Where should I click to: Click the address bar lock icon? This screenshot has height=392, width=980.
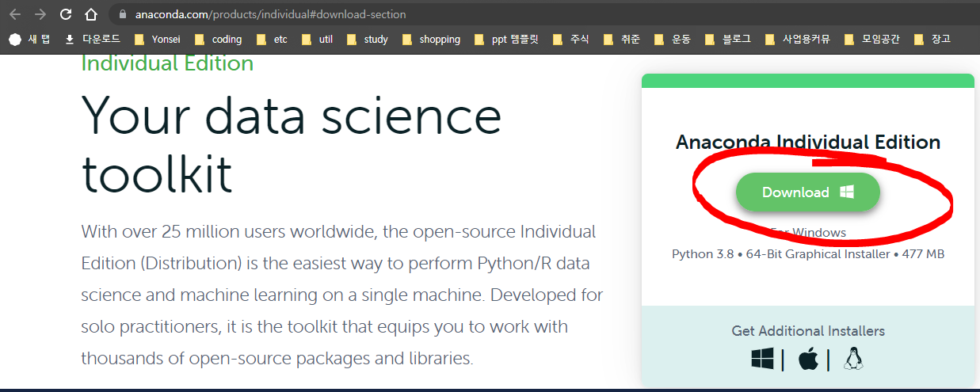point(122,14)
